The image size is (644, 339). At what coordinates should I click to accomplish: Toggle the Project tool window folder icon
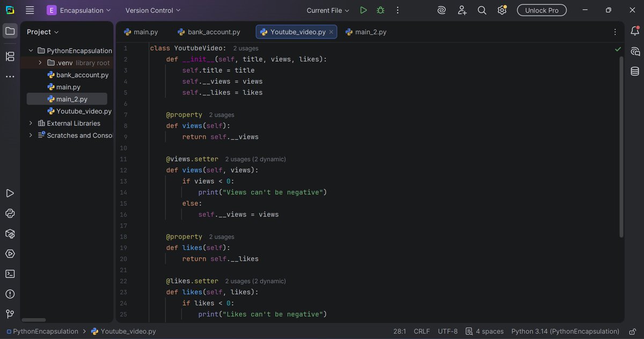click(x=10, y=31)
